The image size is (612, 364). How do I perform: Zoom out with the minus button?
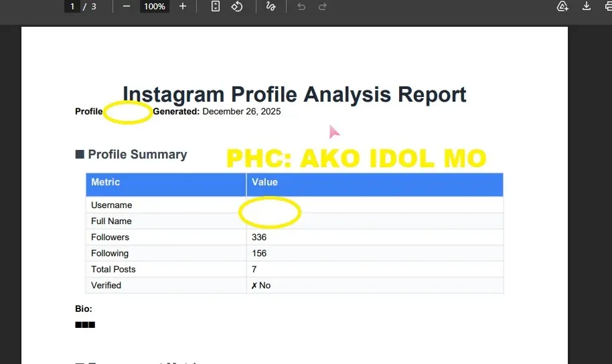tap(126, 6)
